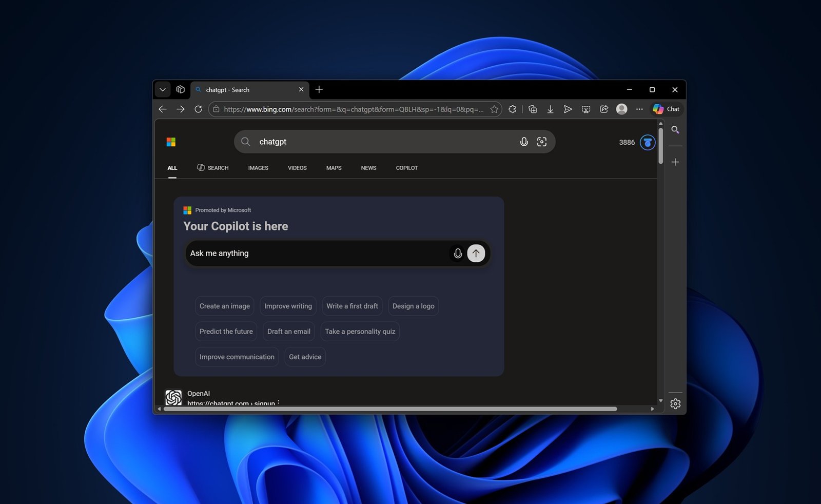Switch to the Images tab
This screenshot has width=821, height=504.
[x=258, y=168]
